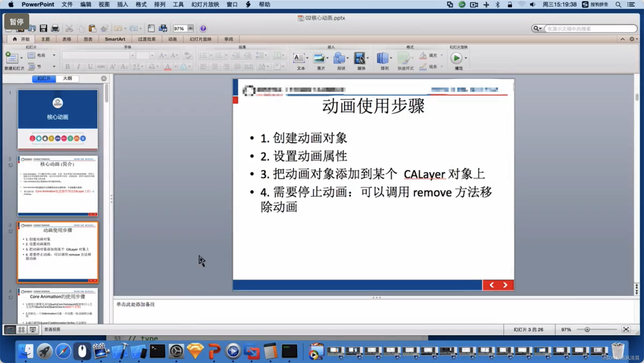Click the 新建幻灯片 new slide icon

coord(12,58)
